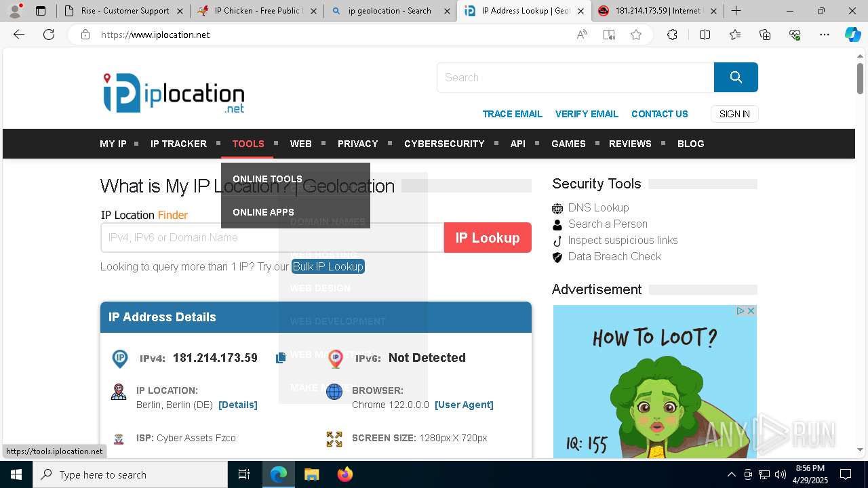This screenshot has width=868, height=488.
Task: Click the screen size arrows icon
Action: pos(334,439)
